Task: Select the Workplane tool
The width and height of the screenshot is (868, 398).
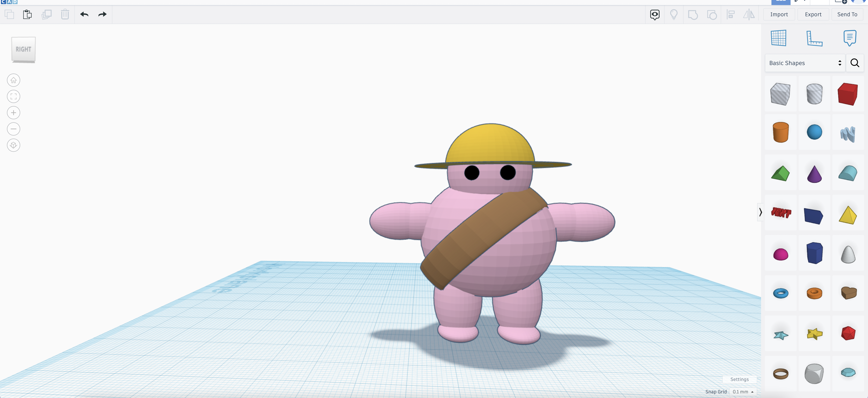Action: click(x=779, y=38)
